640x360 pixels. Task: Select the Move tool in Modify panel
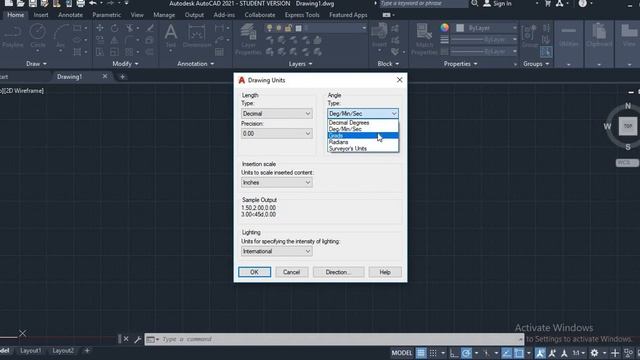pyautogui.click(x=100, y=28)
